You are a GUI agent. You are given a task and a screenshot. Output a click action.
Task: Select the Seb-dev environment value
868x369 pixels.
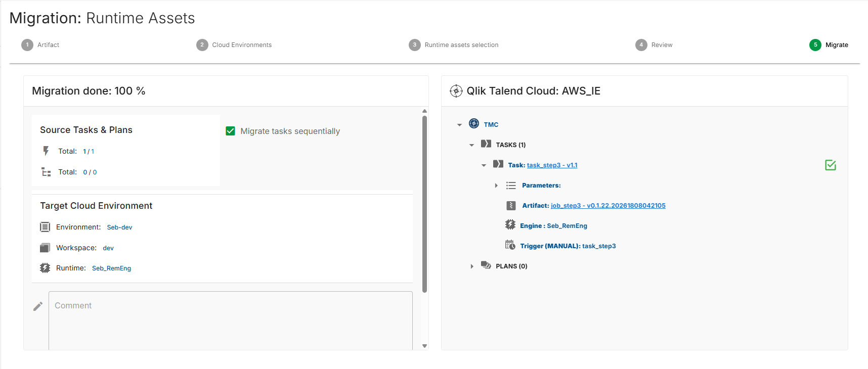point(119,227)
